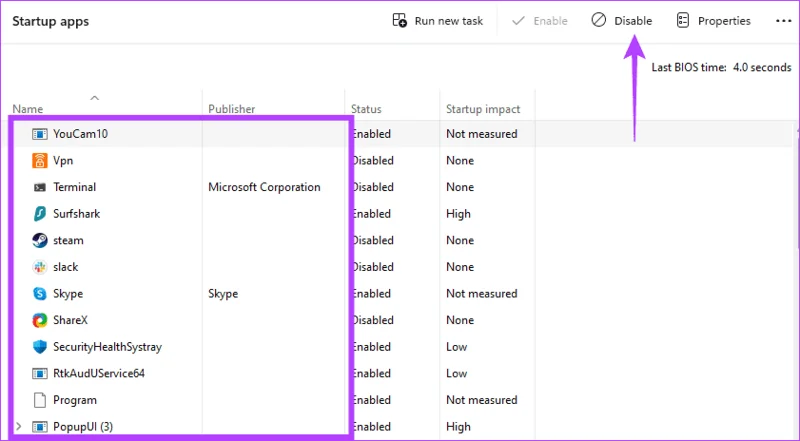
Task: Select the ShareX entry name
Action: tap(70, 320)
